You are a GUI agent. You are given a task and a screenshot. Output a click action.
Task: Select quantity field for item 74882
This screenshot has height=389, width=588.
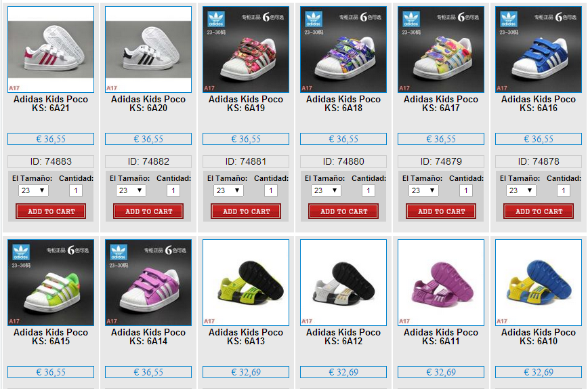point(173,190)
